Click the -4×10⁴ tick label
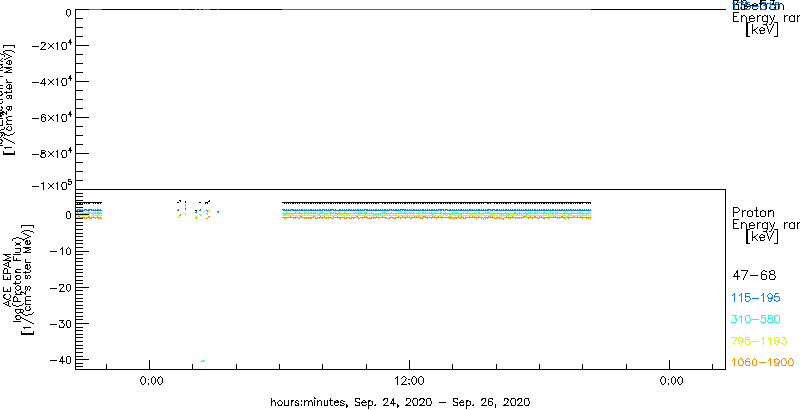Screen dimensions: 800x410 click(x=51, y=82)
